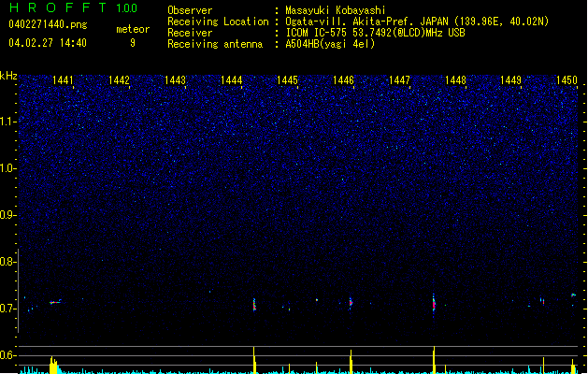Click the 0.9 frequency axis label
The image size is (588, 374).
[7, 215]
